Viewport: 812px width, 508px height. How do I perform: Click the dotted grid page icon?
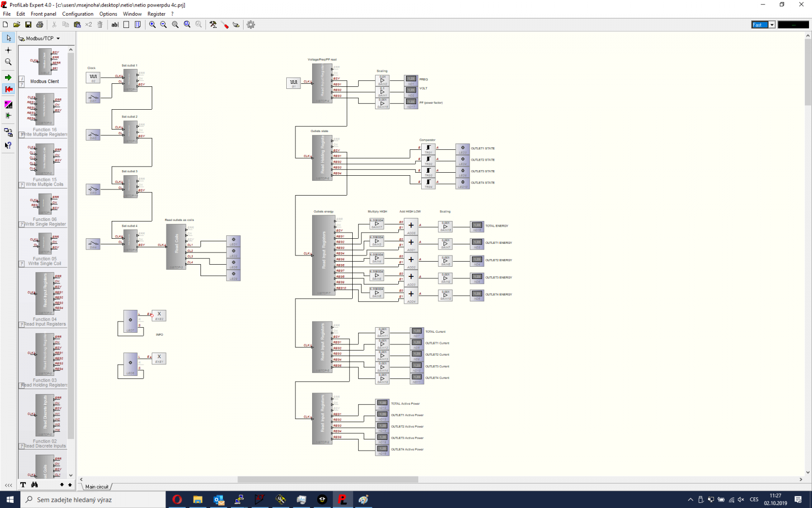tap(126, 24)
